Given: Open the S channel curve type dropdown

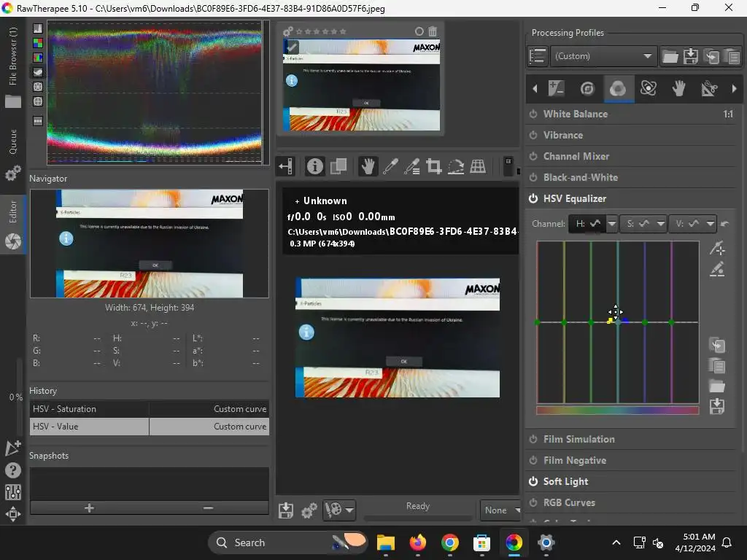Looking at the screenshot, I should point(660,223).
